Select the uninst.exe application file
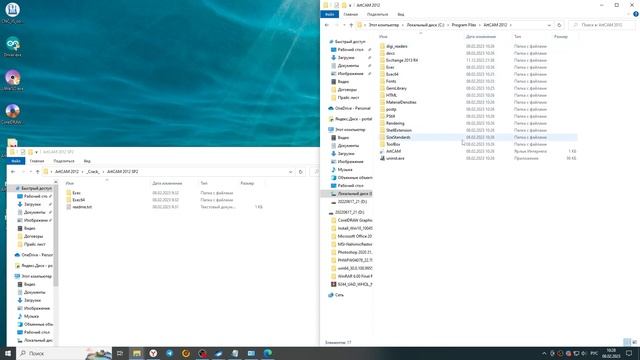 pyautogui.click(x=395, y=158)
